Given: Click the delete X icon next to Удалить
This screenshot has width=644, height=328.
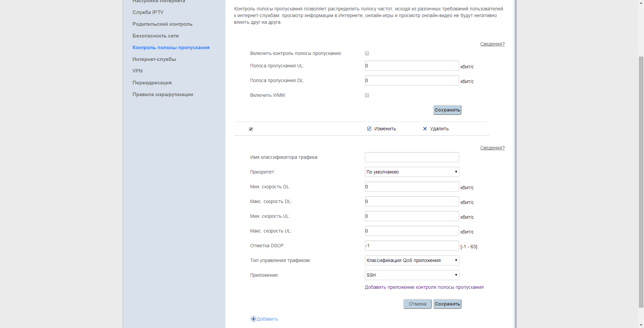Looking at the screenshot, I should 425,129.
